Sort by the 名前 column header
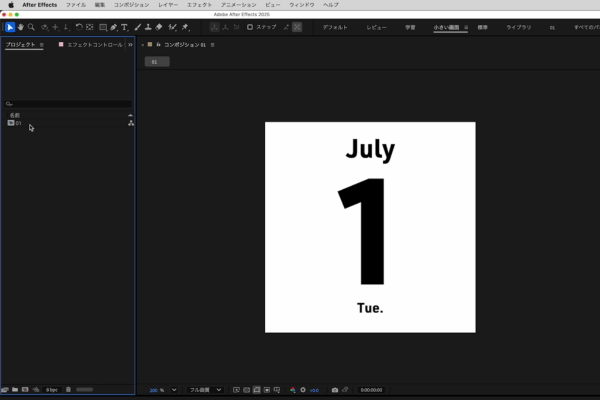Viewport: 600px width, 400px height. pyautogui.click(x=15, y=115)
